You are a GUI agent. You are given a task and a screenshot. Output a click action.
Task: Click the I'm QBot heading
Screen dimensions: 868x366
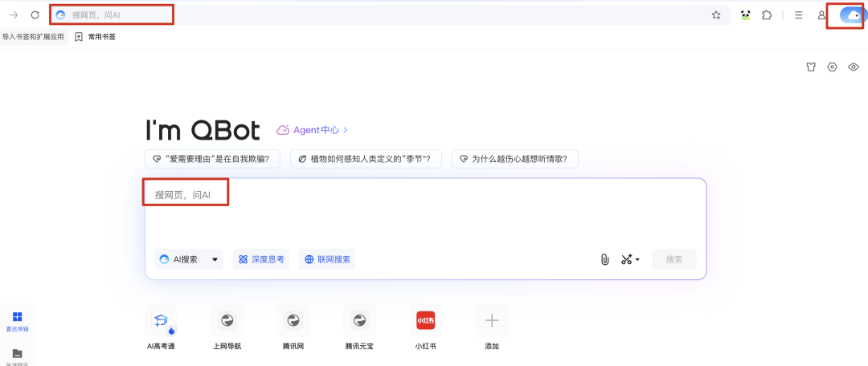click(202, 131)
